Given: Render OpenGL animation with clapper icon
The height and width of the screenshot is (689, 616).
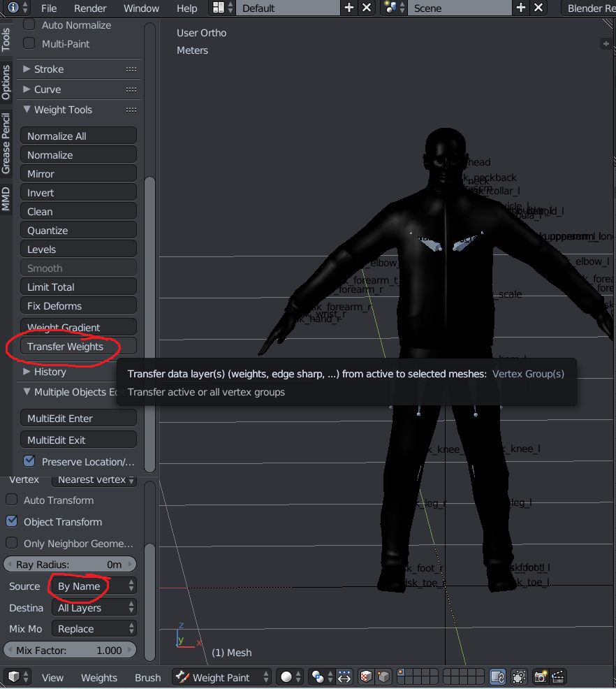Looking at the screenshot, I should click(557, 676).
